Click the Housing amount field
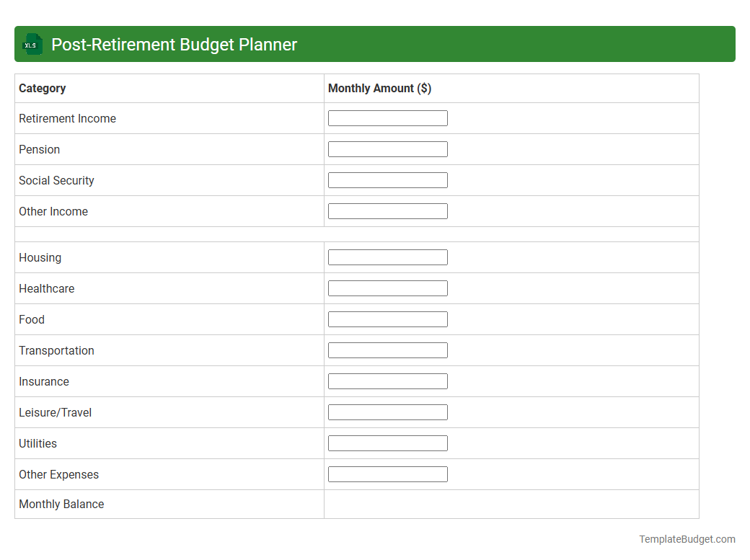The image size is (750, 560). pos(387,257)
